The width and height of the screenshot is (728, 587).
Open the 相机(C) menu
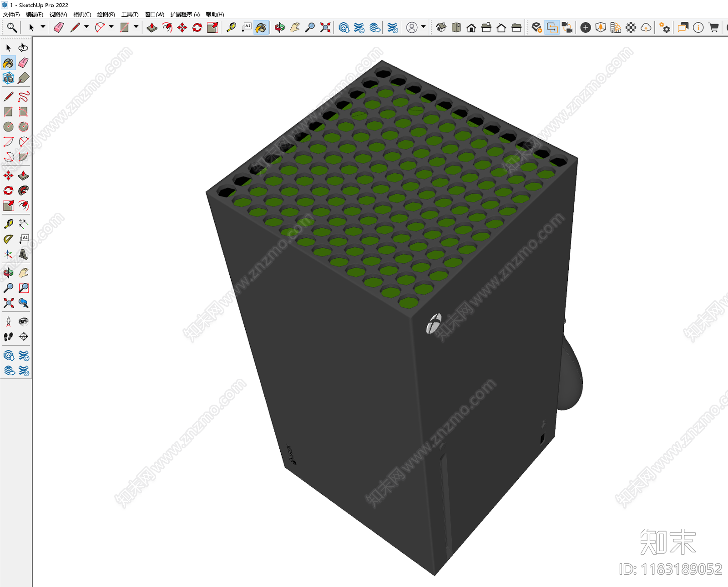point(82,15)
